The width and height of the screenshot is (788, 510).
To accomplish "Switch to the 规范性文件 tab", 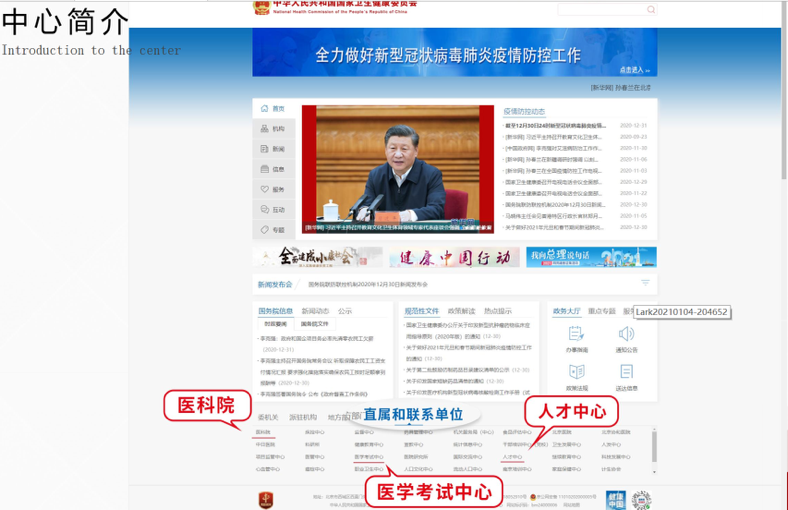I will click(x=422, y=311).
